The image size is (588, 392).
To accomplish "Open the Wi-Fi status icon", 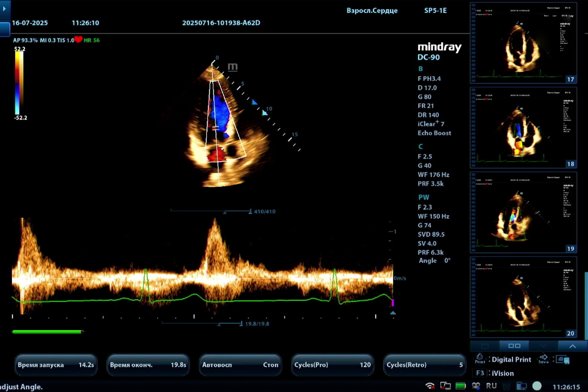I will point(430,386).
